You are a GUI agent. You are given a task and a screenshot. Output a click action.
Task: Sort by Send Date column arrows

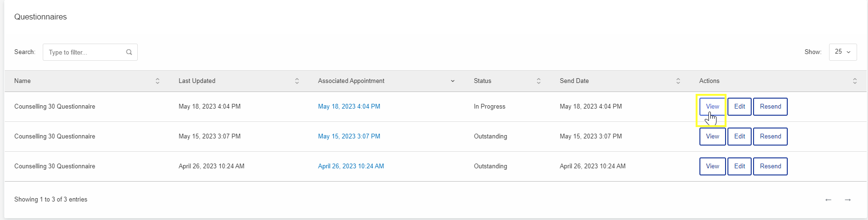[678, 81]
